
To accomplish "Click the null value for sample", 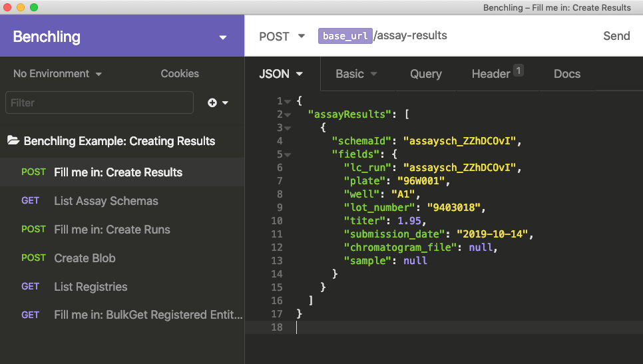I will point(415,261).
